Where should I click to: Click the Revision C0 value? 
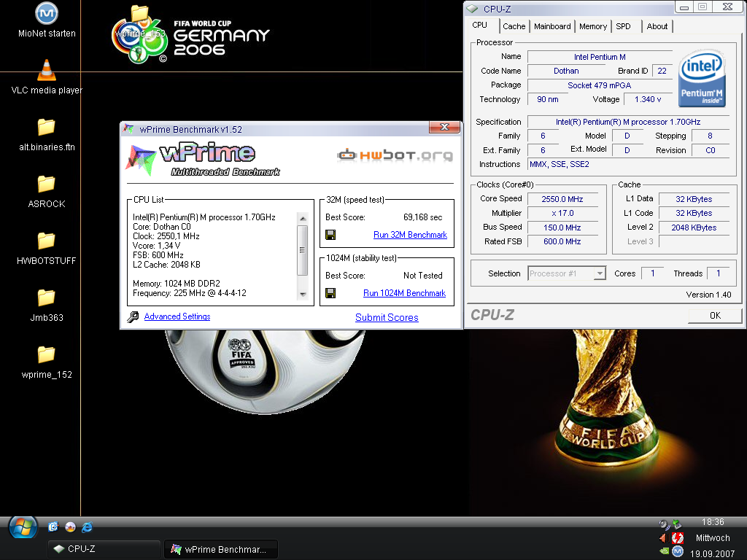[711, 150]
